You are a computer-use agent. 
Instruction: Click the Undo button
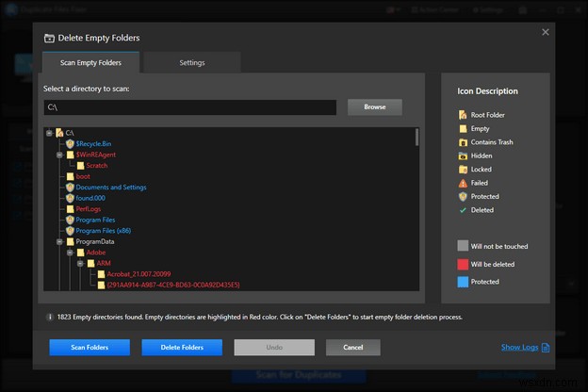(x=274, y=348)
